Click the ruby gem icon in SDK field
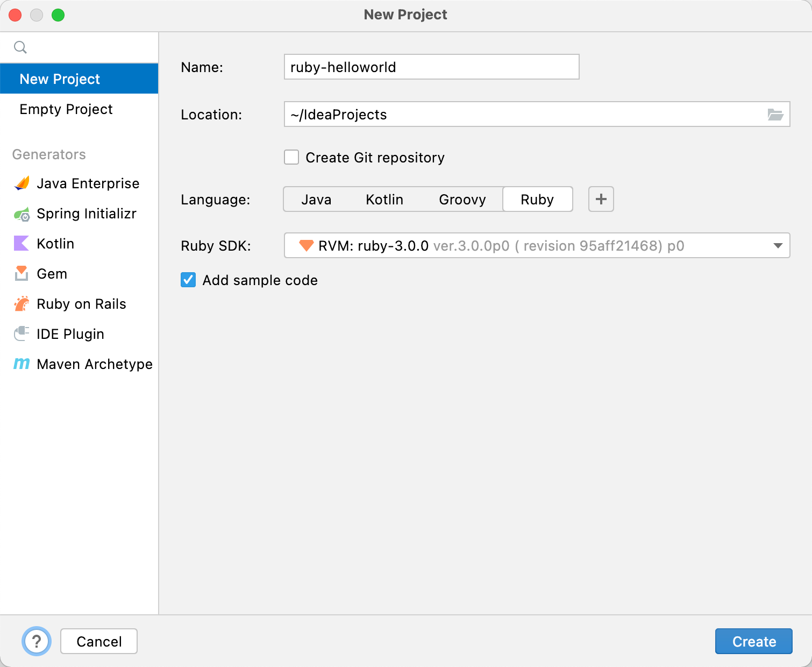 tap(306, 246)
